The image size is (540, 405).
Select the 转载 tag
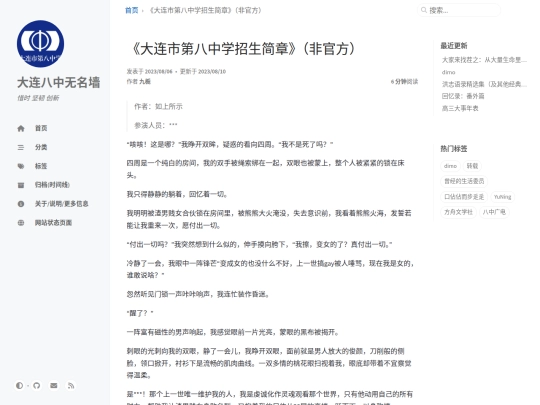pyautogui.click(x=472, y=166)
